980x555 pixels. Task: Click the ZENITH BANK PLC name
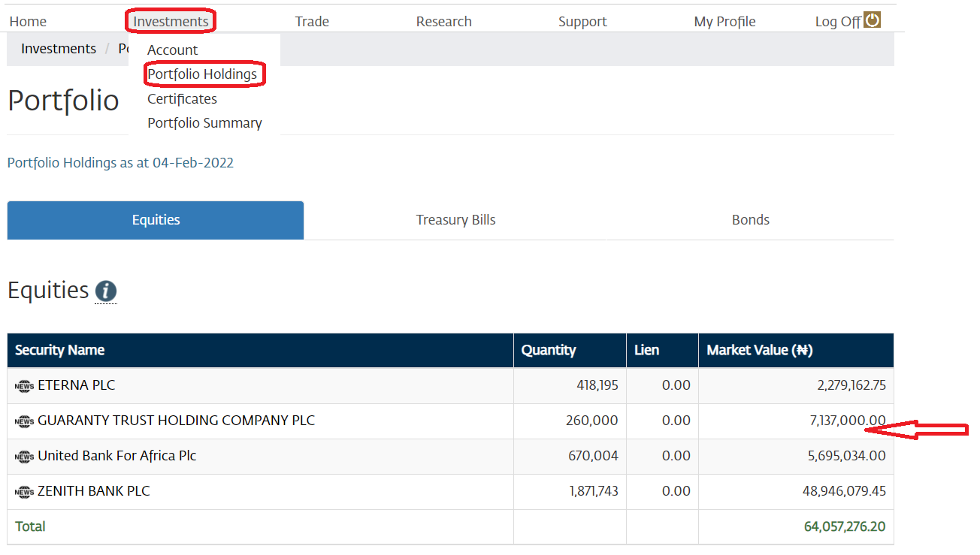tap(93, 491)
